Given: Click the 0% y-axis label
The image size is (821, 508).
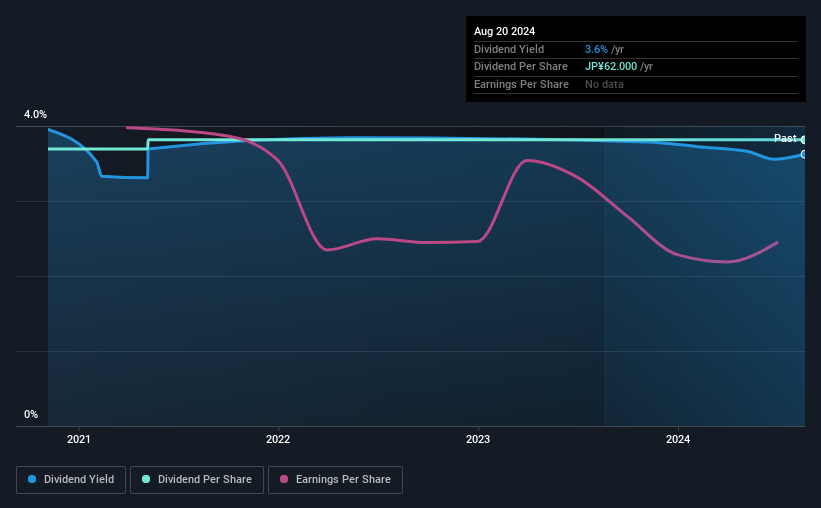Looking at the screenshot, I should coord(31,414).
